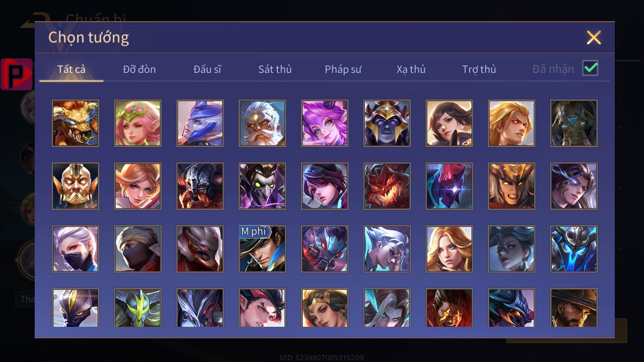This screenshot has width=644, height=362.
Task: Choose the white-bearded old man hero
Action: coord(262,123)
